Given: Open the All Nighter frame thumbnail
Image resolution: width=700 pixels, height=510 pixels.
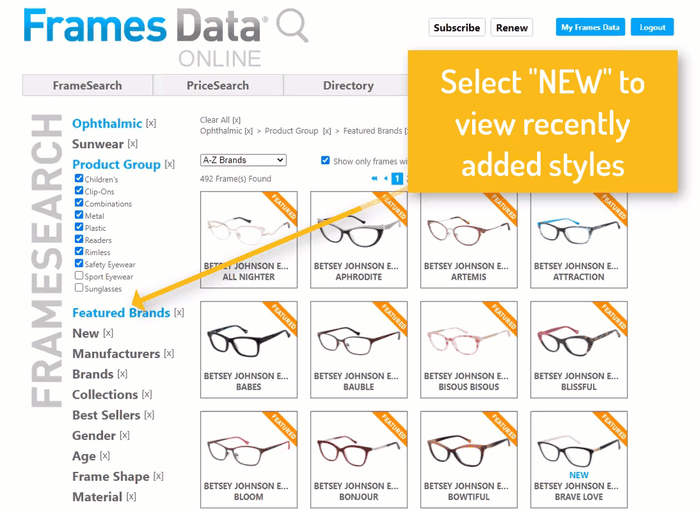Looking at the screenshot, I should (x=249, y=239).
